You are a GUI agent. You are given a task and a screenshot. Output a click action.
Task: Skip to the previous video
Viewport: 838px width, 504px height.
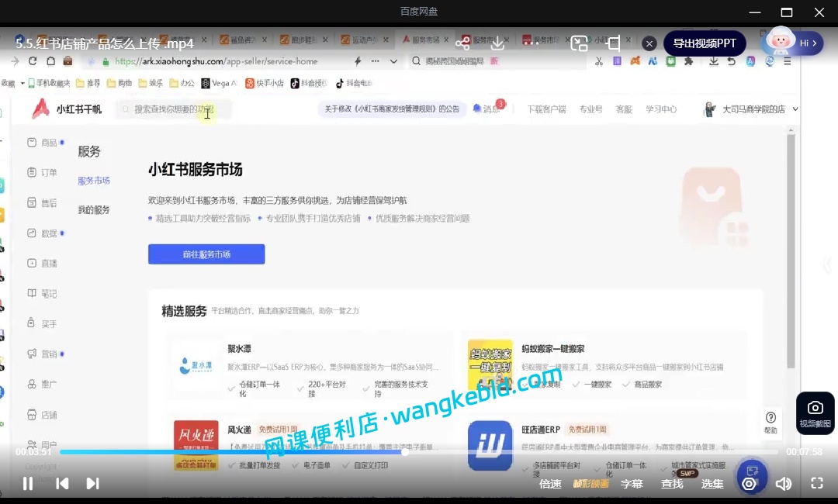[62, 483]
